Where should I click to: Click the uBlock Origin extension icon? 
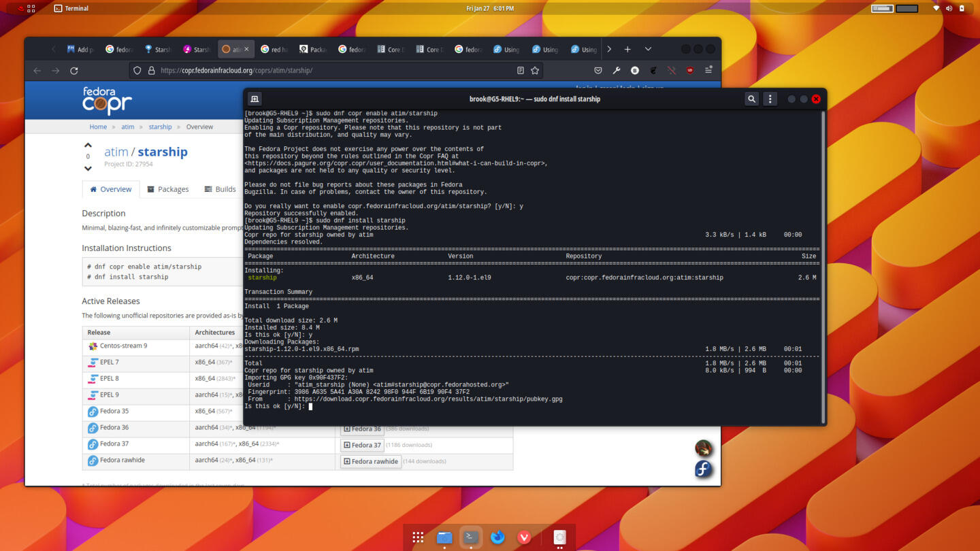click(x=690, y=70)
